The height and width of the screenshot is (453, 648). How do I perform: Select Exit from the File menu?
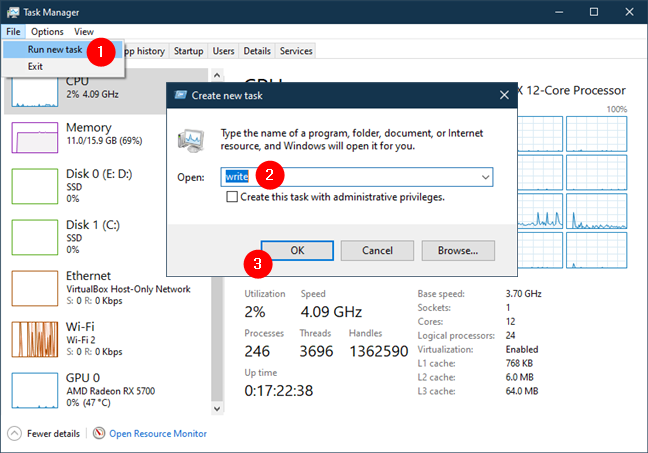click(x=36, y=66)
